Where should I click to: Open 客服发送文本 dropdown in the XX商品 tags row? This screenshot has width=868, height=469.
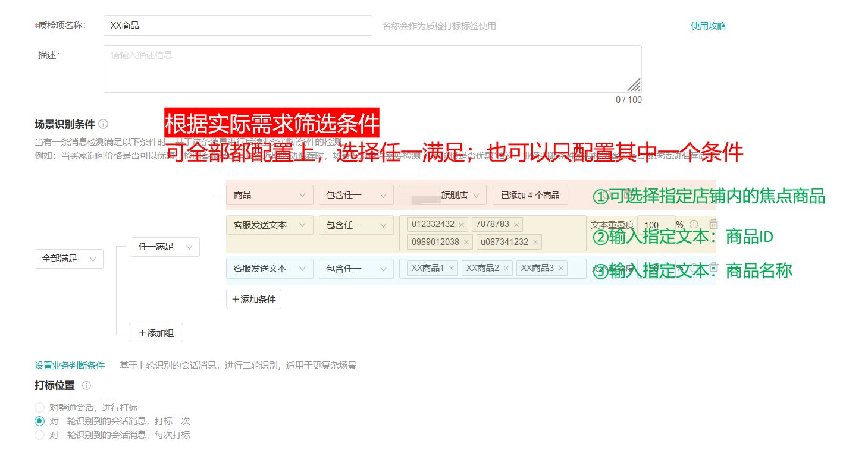(270, 269)
